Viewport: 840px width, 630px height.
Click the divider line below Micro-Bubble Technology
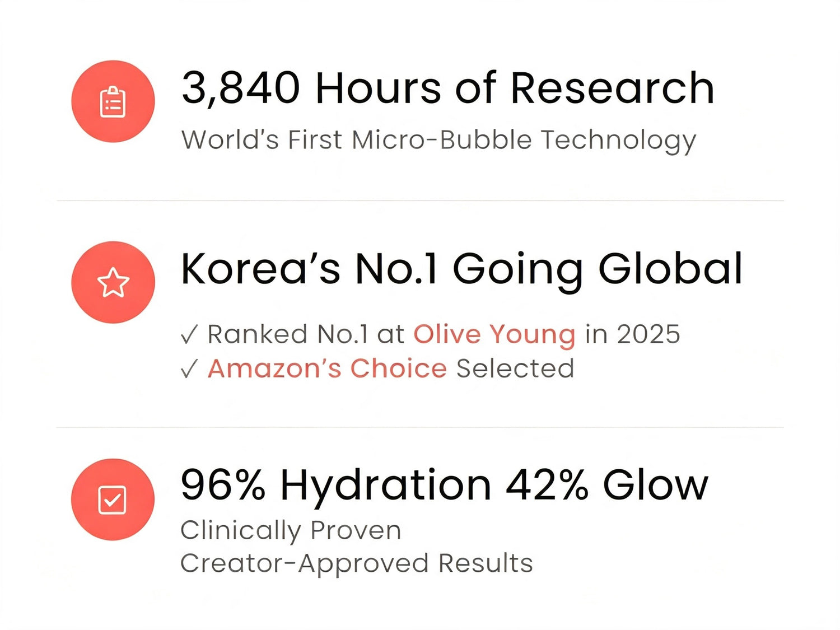coord(420,200)
